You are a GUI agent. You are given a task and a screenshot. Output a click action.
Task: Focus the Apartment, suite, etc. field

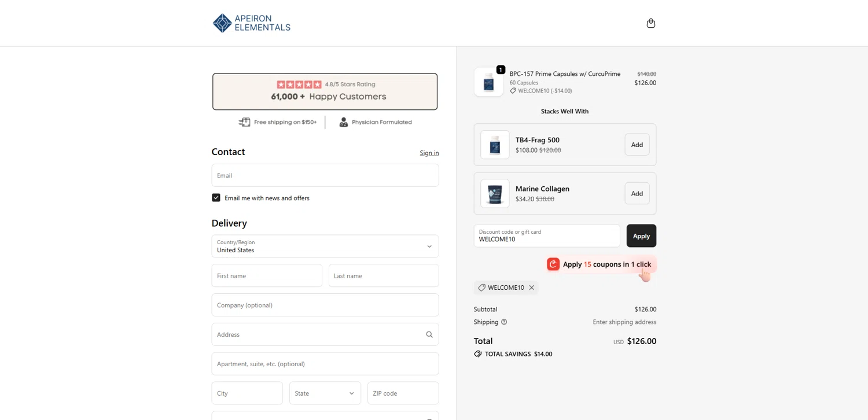point(325,364)
